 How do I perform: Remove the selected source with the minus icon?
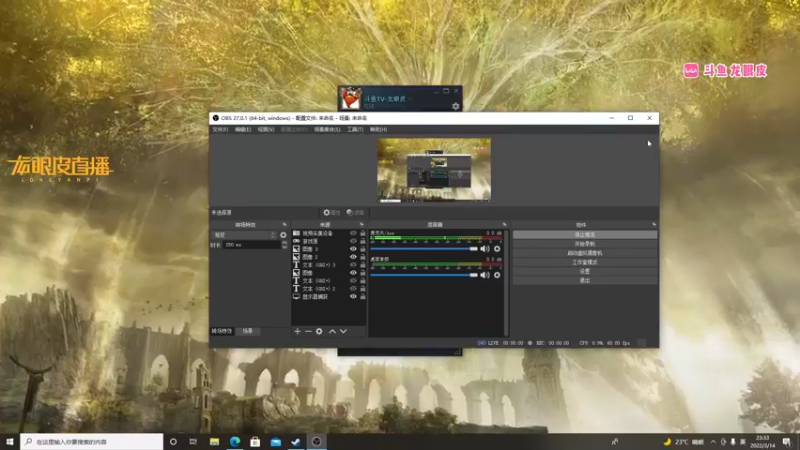pos(308,331)
